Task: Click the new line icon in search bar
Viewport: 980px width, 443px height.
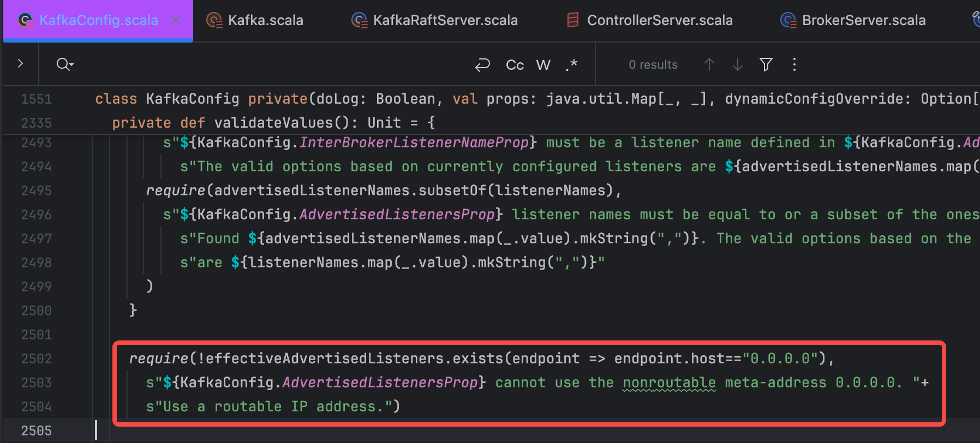Action: pyautogui.click(x=482, y=65)
